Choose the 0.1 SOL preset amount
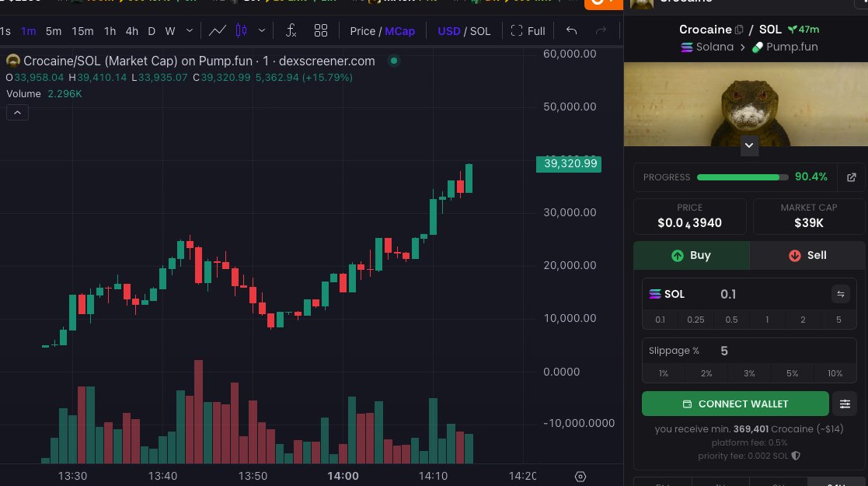Screen dimensions: 868x486 point(660,320)
